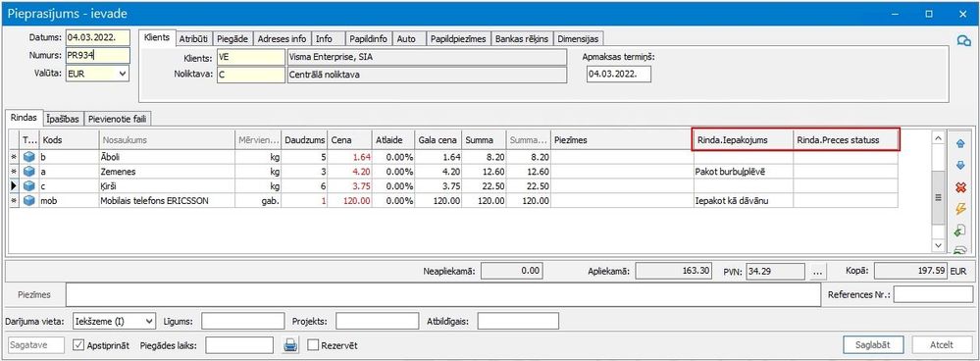
Task: Click the printer icon near Piegādes laiks
Action: click(290, 344)
